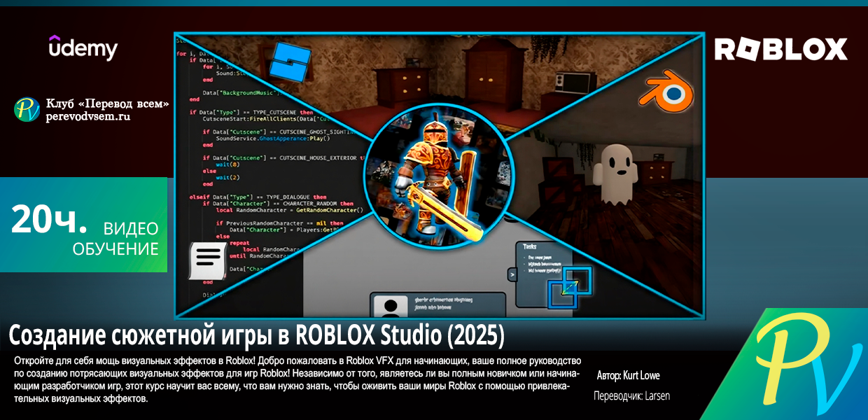This screenshot has height=420, width=868.
Task: Click the ВИДЕО ОБУЧЕНИЕ label
Action: click(x=115, y=239)
